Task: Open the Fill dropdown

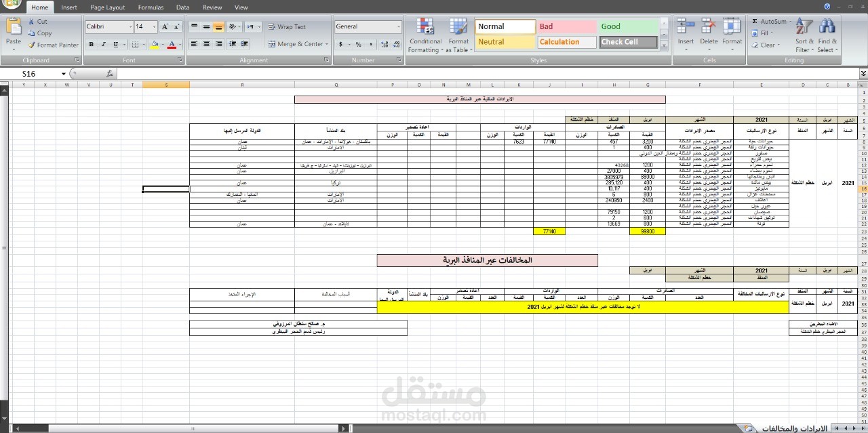Action: (763, 33)
